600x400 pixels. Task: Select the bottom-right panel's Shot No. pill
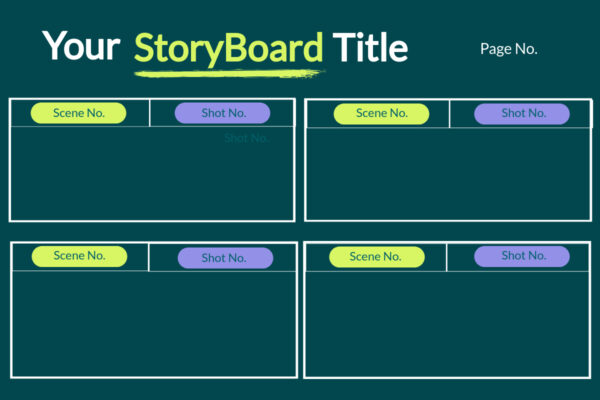tap(522, 256)
